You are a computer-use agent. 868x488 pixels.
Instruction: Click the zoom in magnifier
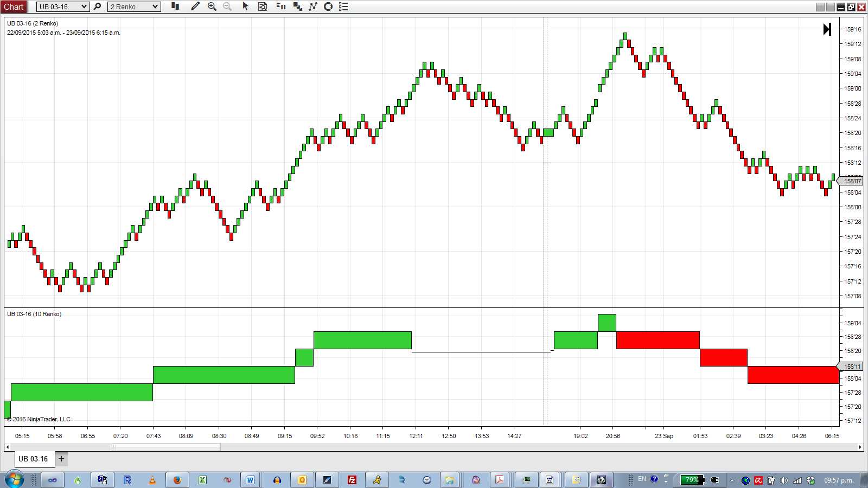(212, 7)
